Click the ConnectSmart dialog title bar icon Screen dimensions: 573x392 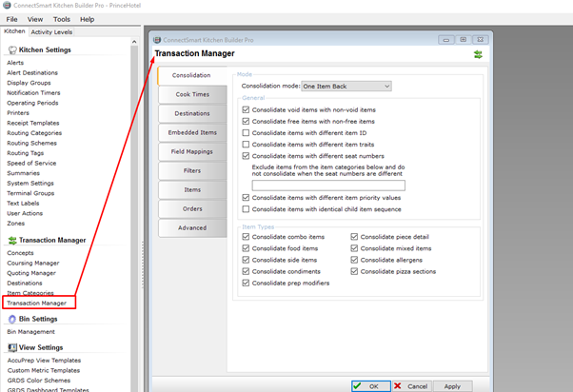tap(159, 40)
